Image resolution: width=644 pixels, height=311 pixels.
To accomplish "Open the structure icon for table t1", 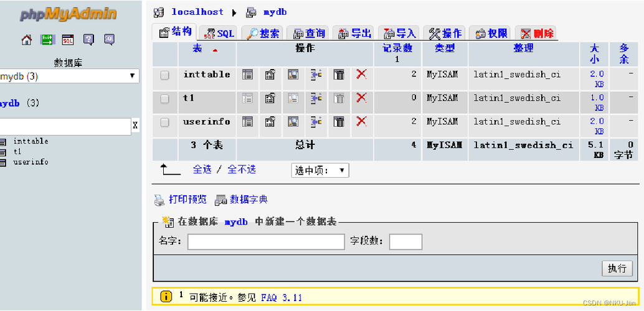I will (x=270, y=98).
